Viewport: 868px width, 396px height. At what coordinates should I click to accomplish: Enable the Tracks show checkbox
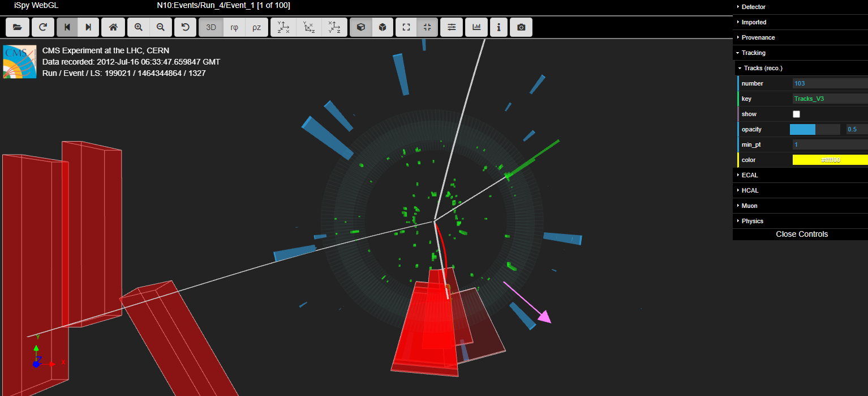(x=797, y=114)
